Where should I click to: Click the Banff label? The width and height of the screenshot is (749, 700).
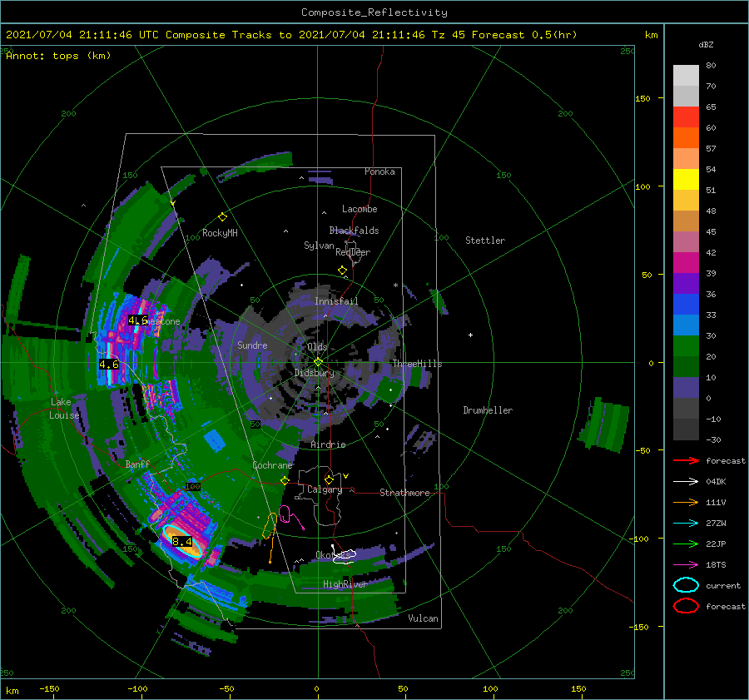coord(137,464)
